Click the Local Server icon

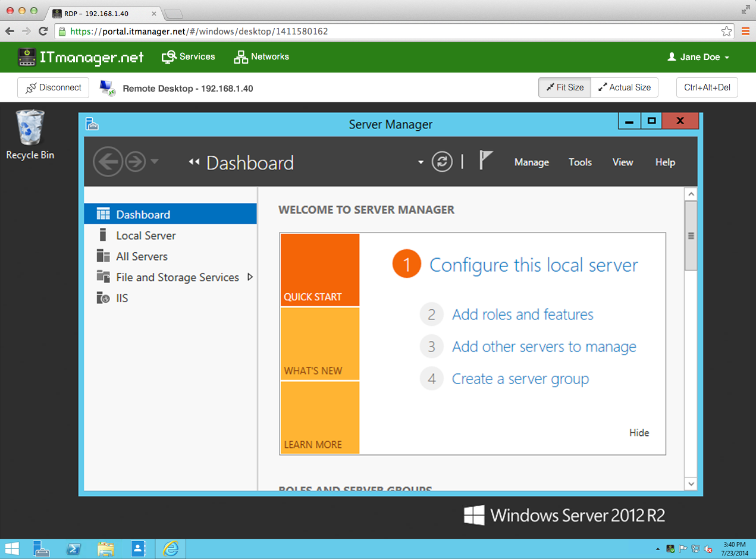click(103, 235)
